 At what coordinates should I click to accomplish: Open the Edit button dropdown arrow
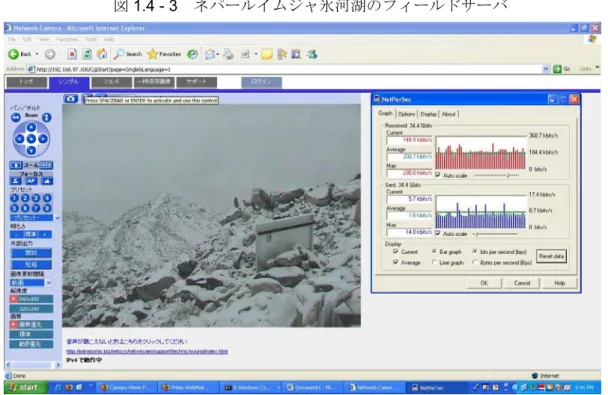(x=256, y=54)
